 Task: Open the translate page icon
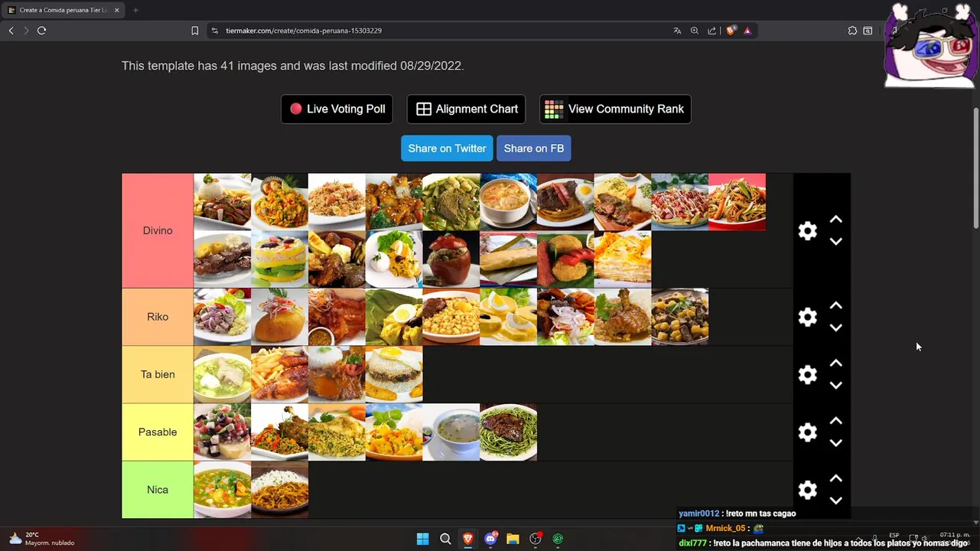click(677, 31)
